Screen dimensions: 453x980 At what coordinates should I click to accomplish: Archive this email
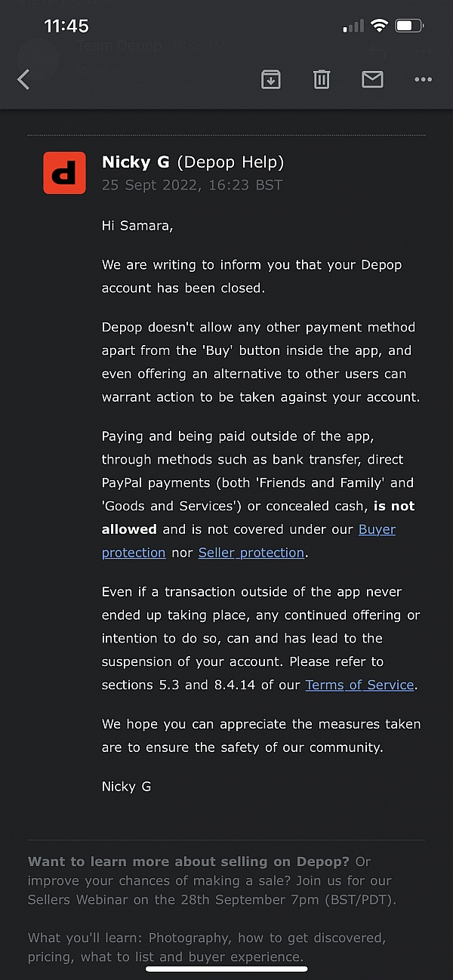(271, 79)
